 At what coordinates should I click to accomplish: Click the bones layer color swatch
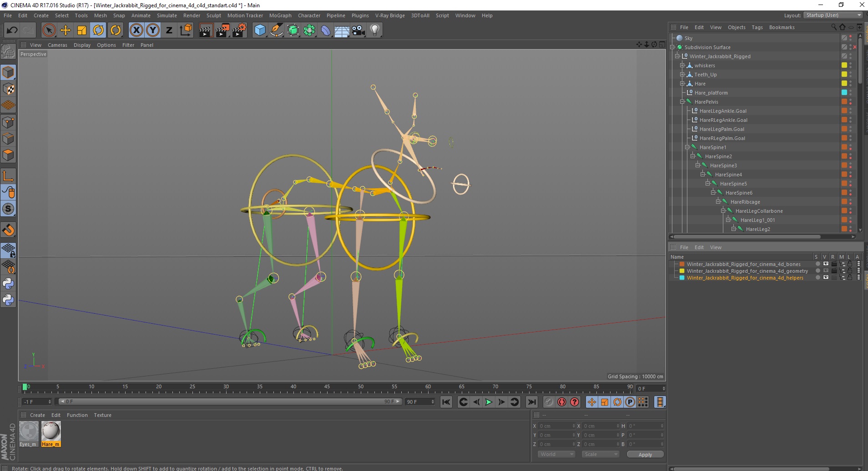(x=682, y=264)
